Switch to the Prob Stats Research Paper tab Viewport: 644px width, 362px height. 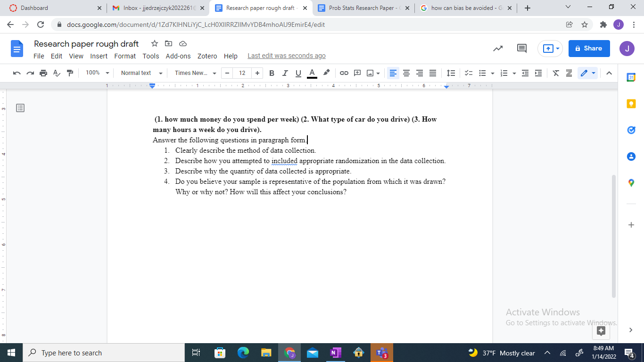(361, 8)
